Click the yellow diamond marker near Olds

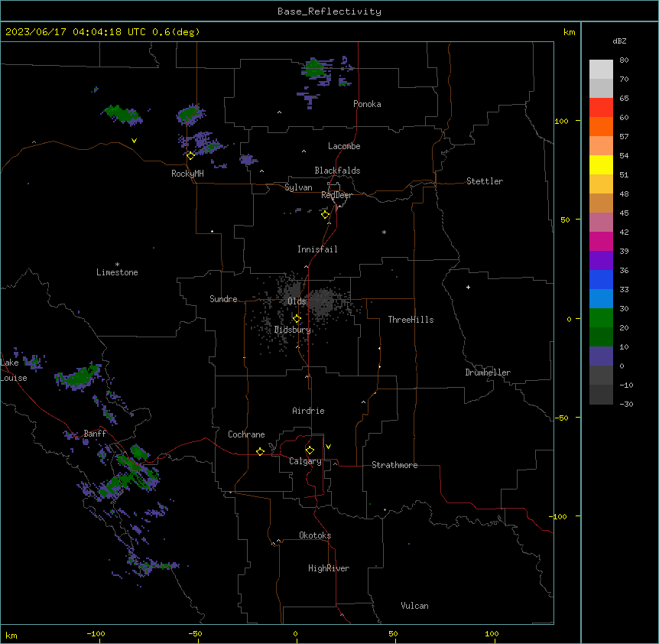click(297, 319)
